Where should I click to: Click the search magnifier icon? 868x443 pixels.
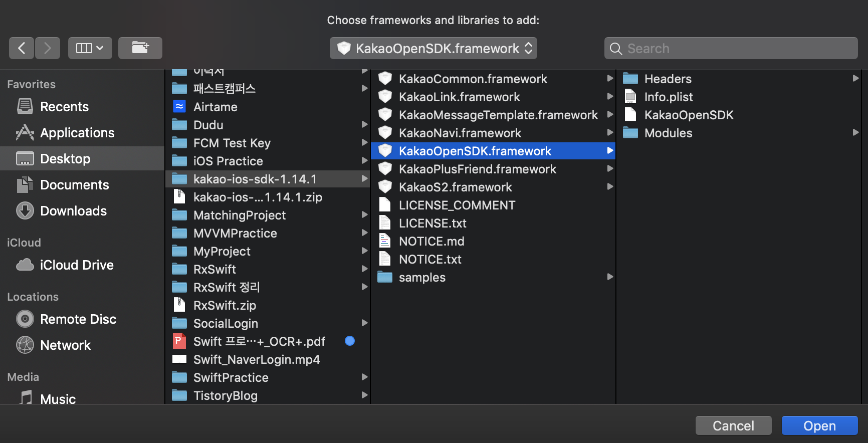click(x=616, y=49)
